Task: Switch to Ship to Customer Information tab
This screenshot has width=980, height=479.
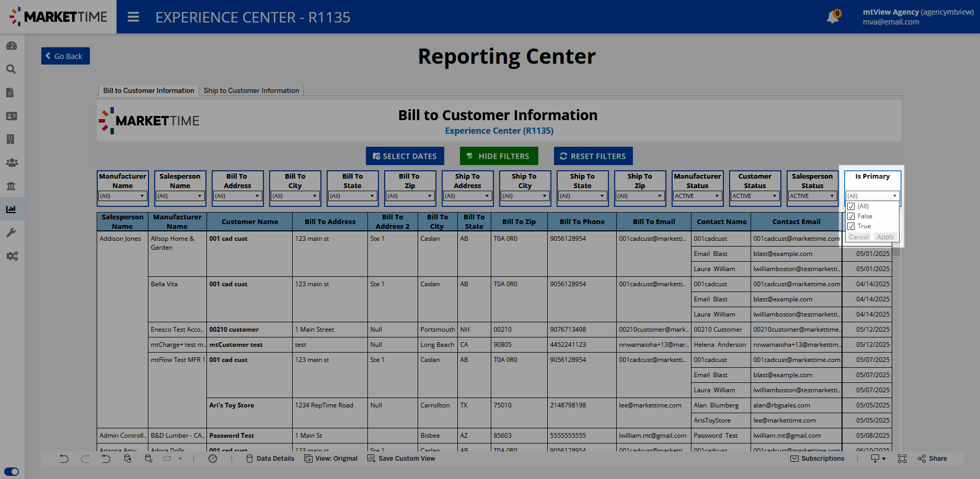Action: 251,91
